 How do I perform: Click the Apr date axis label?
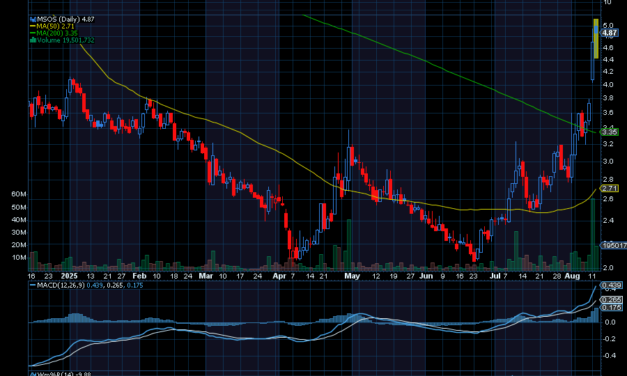(x=279, y=276)
